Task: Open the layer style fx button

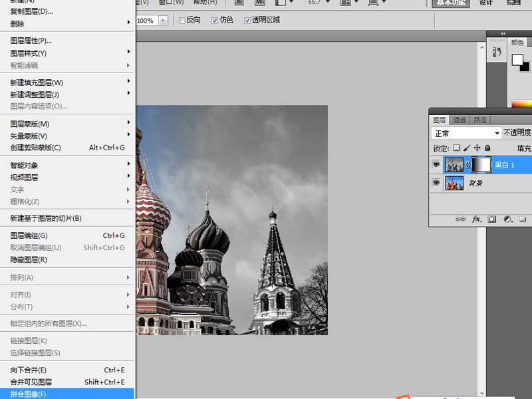Action: tap(476, 218)
